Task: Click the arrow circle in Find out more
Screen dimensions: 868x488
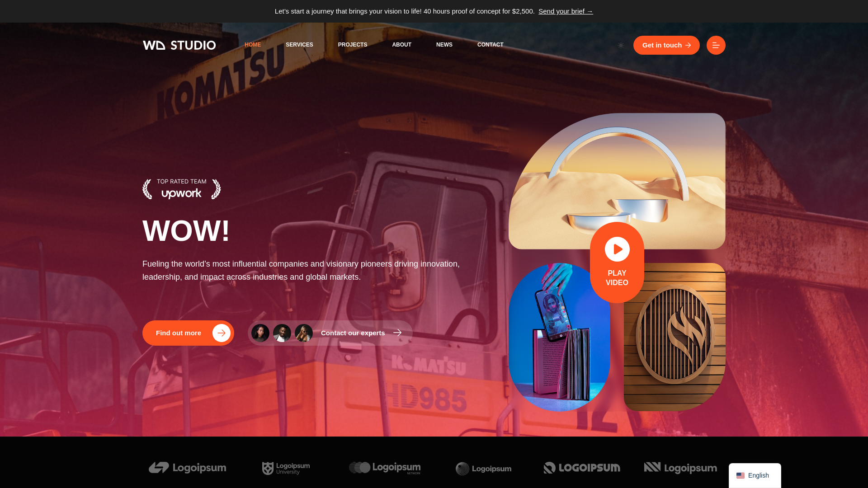Action: point(222,333)
